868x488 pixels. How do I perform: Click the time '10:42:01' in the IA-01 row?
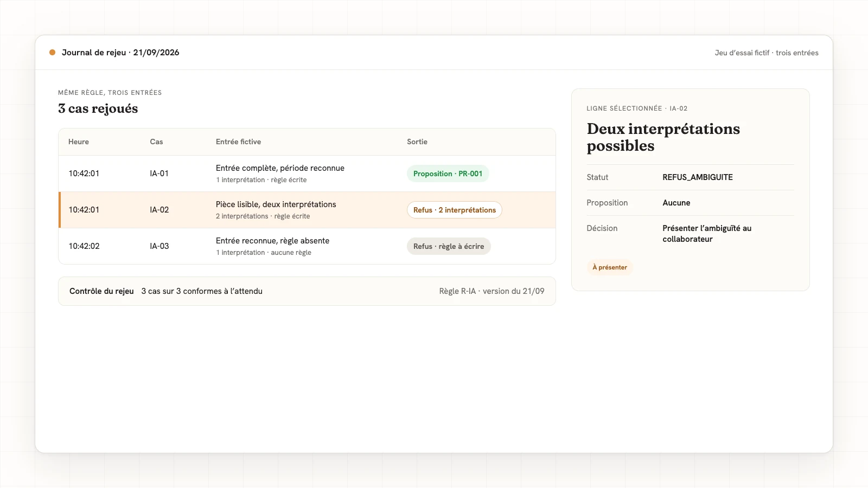tap(84, 174)
